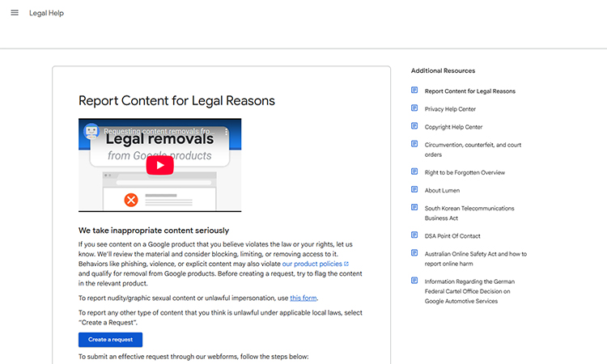
Task: Click the Additional Resources sidebar heading
Action: tap(443, 71)
